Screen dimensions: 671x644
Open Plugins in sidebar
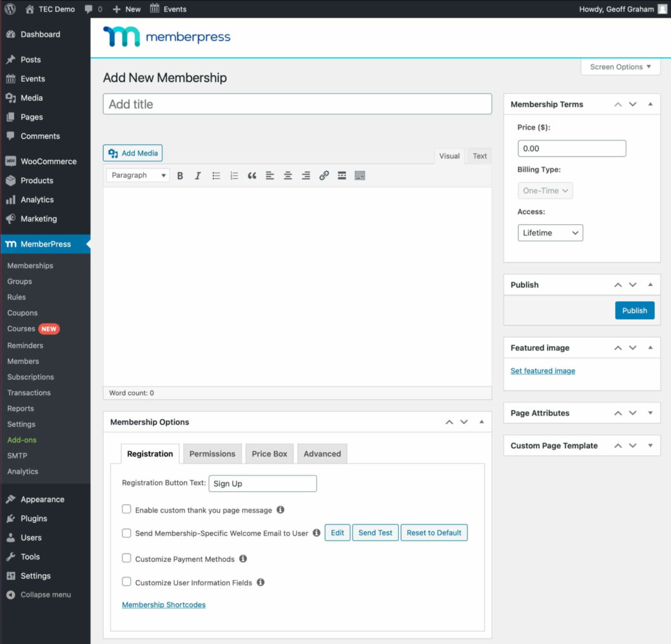34,518
